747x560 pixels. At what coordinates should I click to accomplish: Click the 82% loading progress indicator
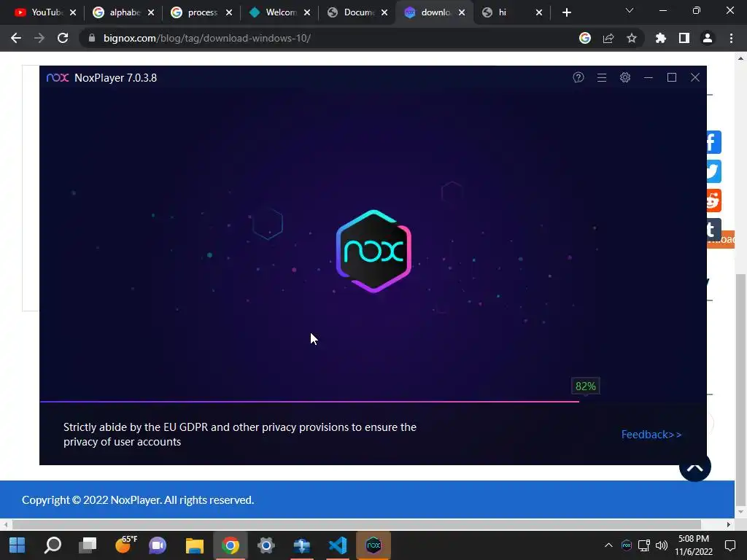pos(586,386)
